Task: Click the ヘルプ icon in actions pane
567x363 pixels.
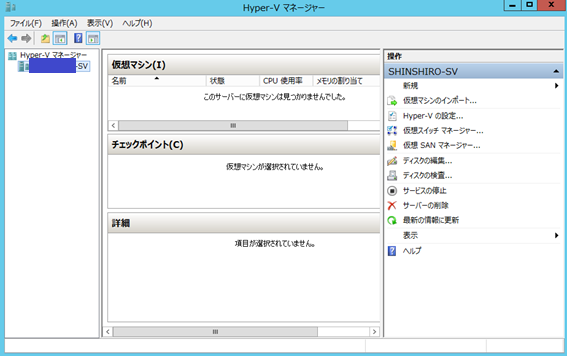Action: (x=392, y=251)
